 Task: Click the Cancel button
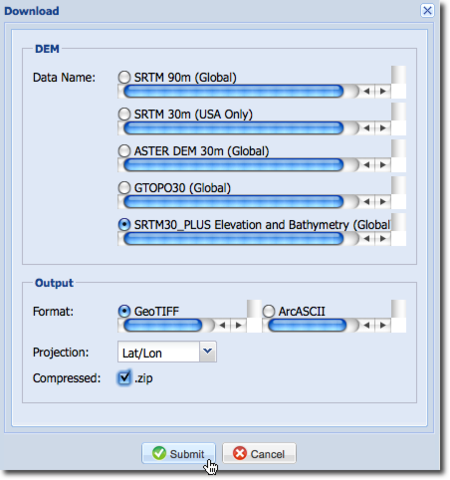259,453
